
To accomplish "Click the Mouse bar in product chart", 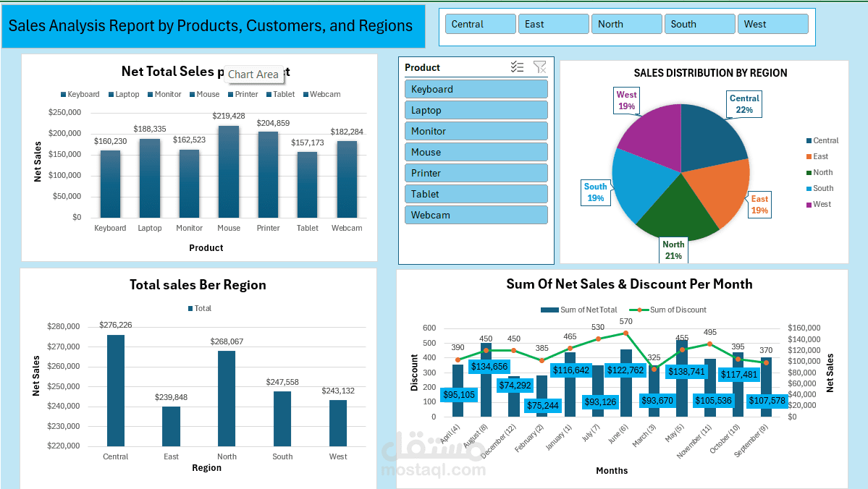I will (229, 171).
